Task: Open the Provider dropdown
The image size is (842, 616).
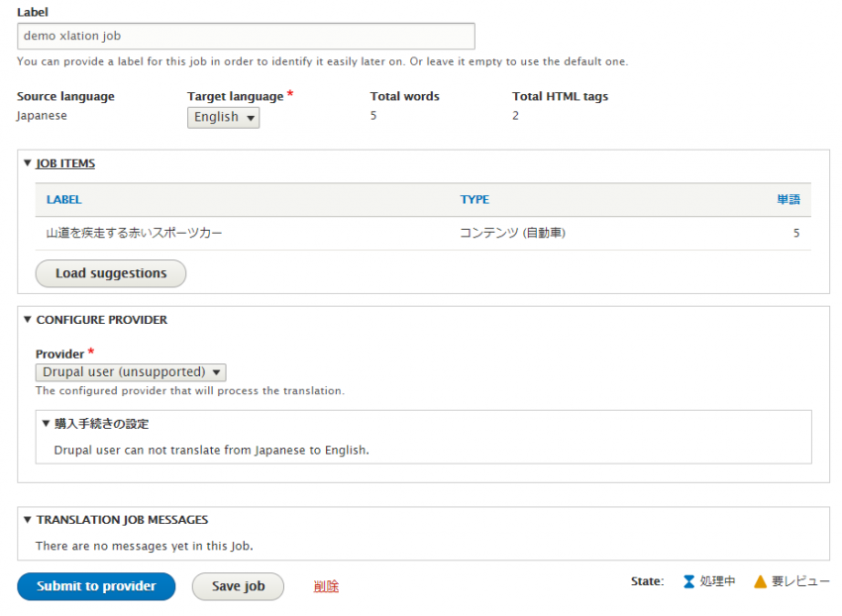Action: pyautogui.click(x=131, y=372)
